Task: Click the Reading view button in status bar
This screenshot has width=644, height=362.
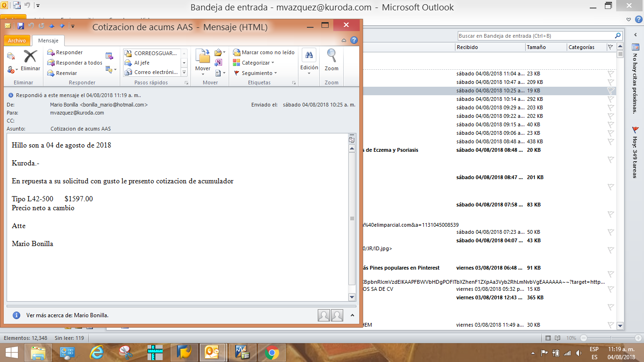Action: [x=557, y=338]
